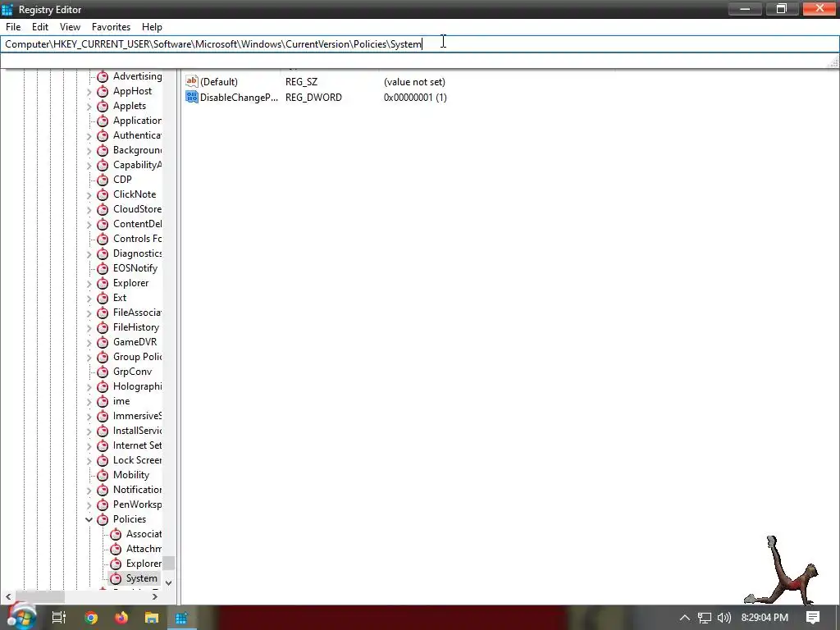Select the AppHost key icon
This screenshot has width=840, height=630.
[x=103, y=92]
